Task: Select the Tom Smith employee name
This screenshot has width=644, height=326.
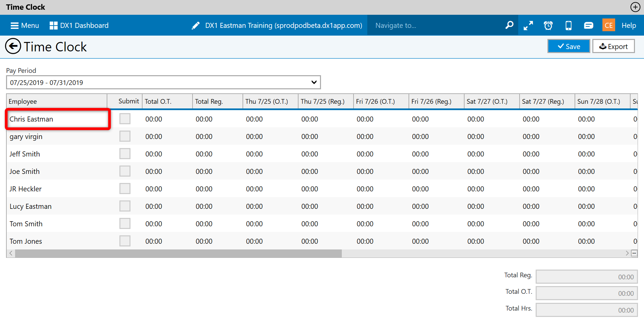Action: click(26, 224)
